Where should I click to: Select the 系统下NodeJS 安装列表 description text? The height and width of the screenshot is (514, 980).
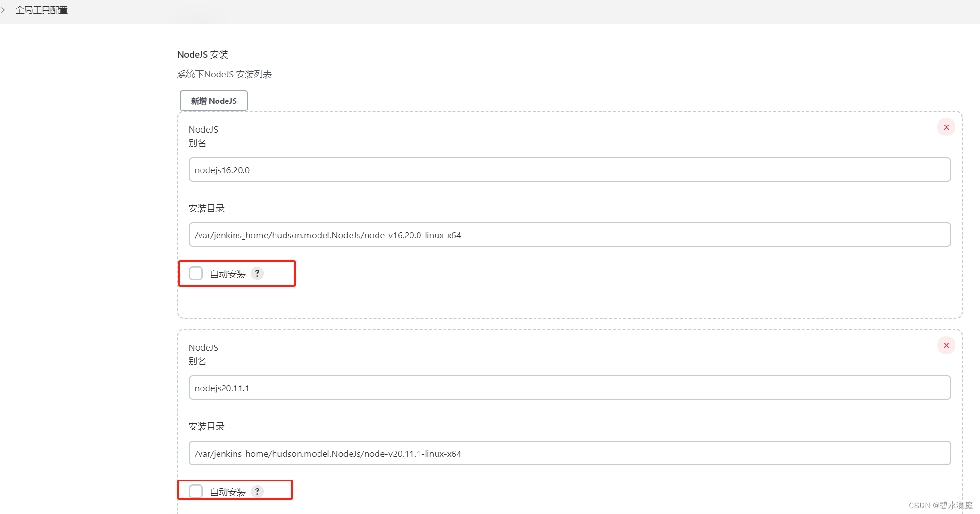[x=225, y=74]
